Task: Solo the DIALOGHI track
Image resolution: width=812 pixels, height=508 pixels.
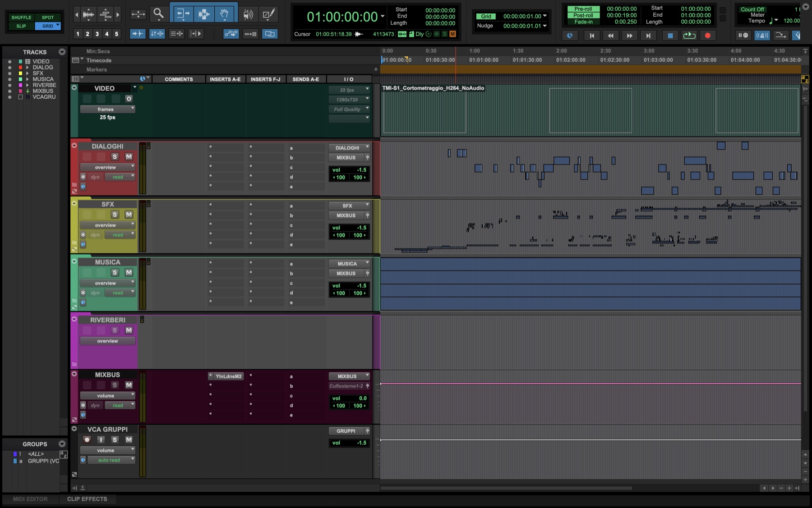Action: 115,156
